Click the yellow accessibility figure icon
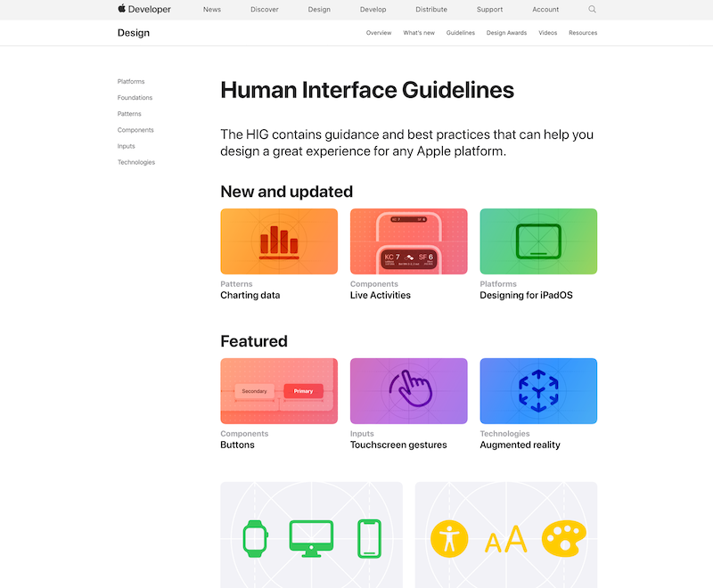The height and width of the screenshot is (588, 713). (x=449, y=538)
